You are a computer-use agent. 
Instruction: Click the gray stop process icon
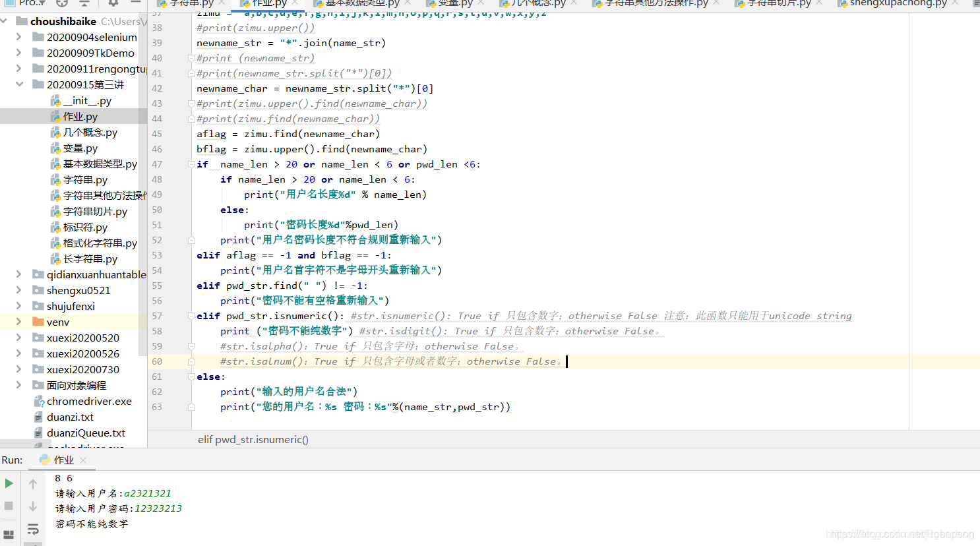(9, 506)
